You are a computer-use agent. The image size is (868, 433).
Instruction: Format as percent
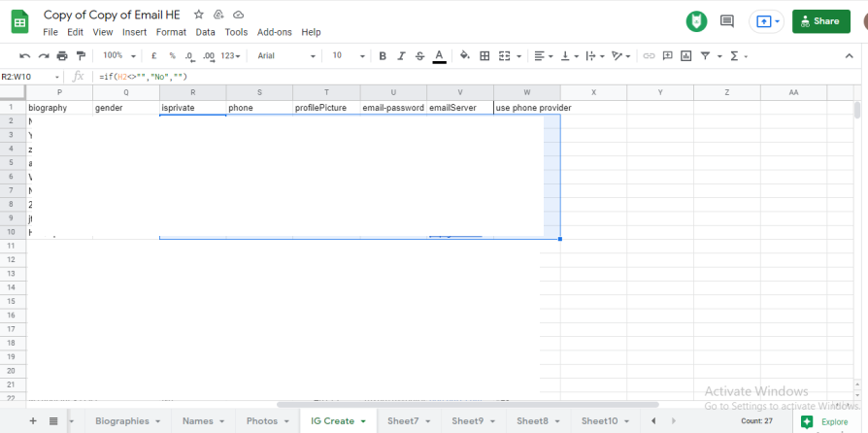click(172, 56)
